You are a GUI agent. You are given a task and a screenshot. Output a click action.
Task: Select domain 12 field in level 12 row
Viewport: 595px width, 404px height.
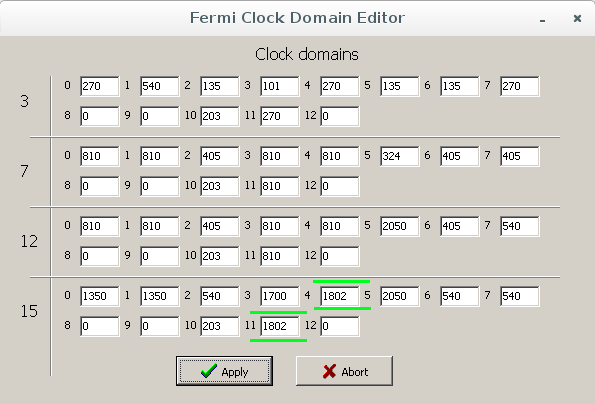point(340,256)
